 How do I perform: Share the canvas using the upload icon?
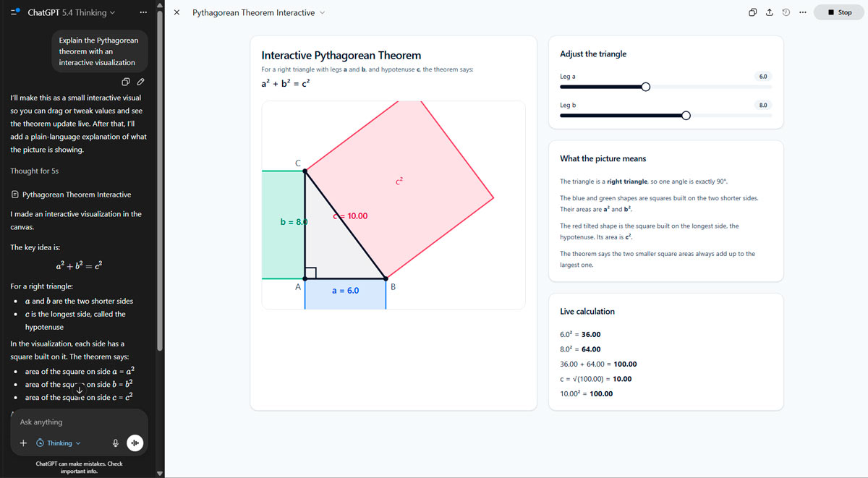click(x=770, y=12)
